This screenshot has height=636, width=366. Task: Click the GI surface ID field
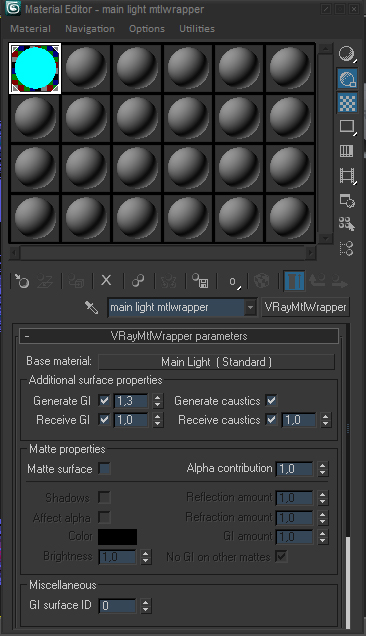[x=118, y=606]
